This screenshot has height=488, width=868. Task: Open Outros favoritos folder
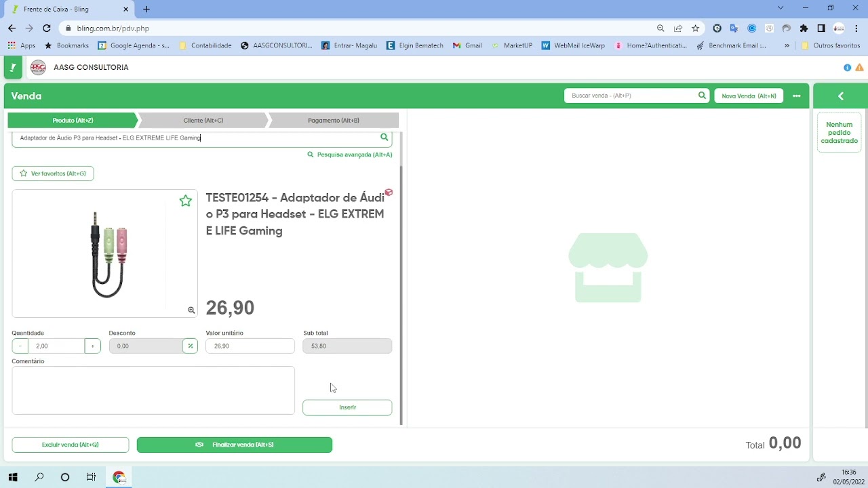[830, 45]
